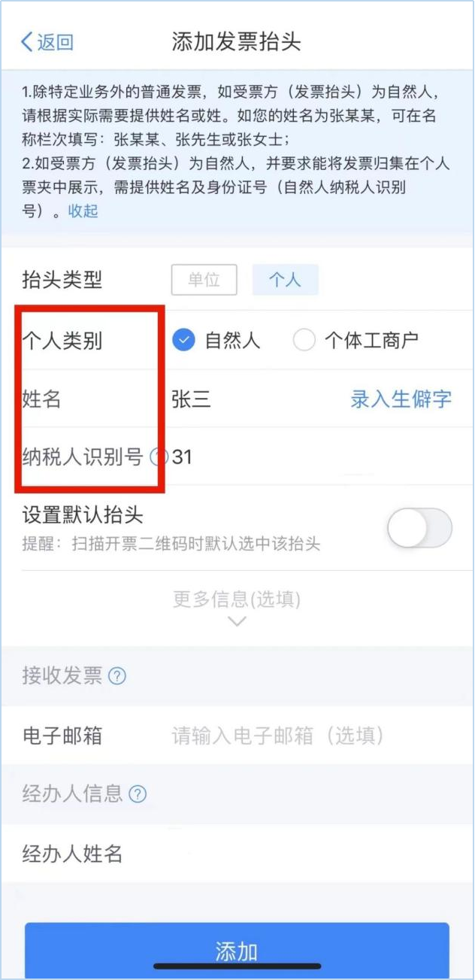Focus the 姓名 field containing 张三

(x=256, y=399)
